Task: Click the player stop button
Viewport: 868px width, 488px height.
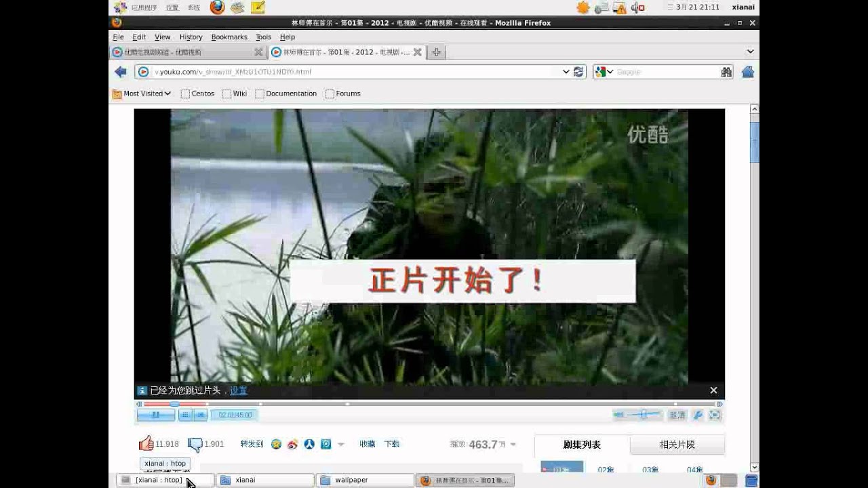Action: [185, 415]
